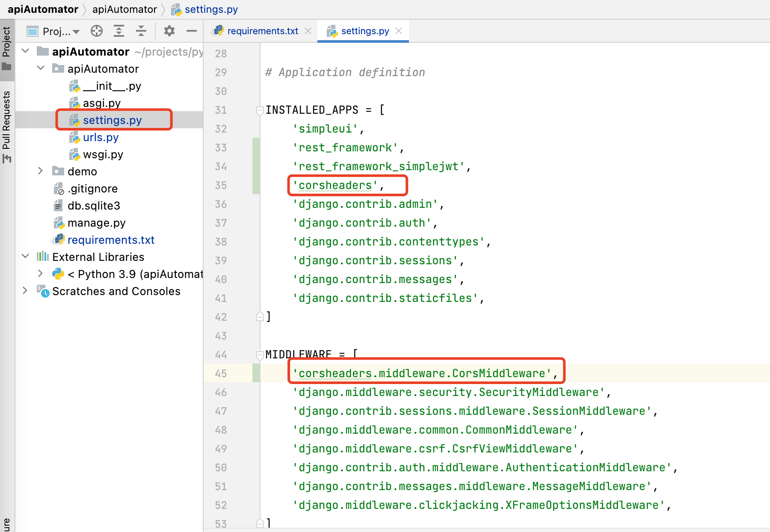Viewport: 770px width, 532px height.
Task: Click the inner apiAutomator folder icon
Action: [x=58, y=68]
